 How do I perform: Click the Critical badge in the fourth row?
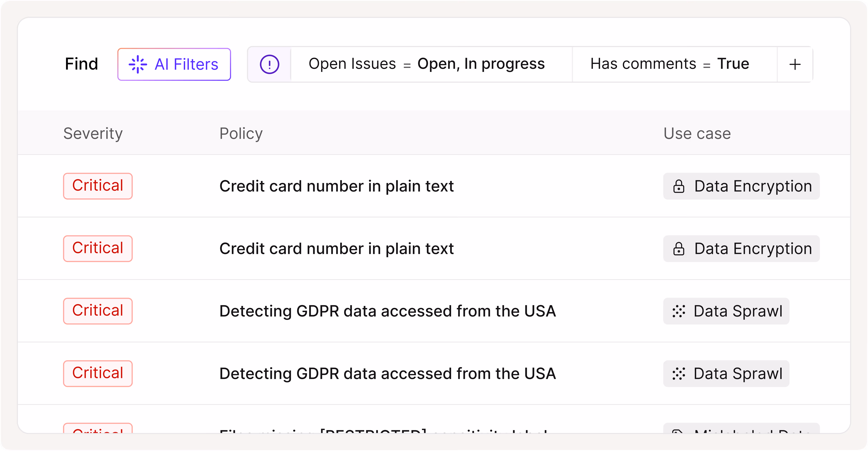pyautogui.click(x=98, y=373)
